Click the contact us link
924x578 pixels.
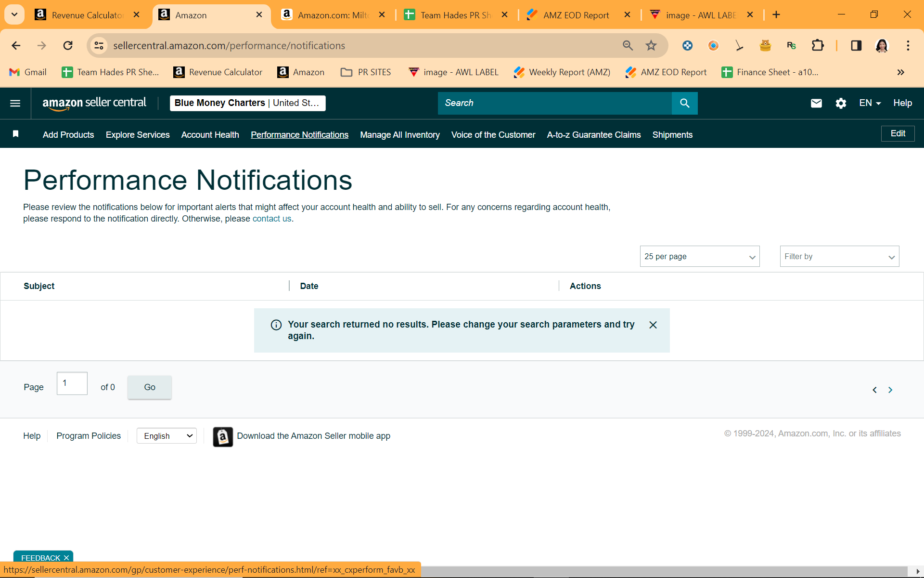click(x=272, y=219)
